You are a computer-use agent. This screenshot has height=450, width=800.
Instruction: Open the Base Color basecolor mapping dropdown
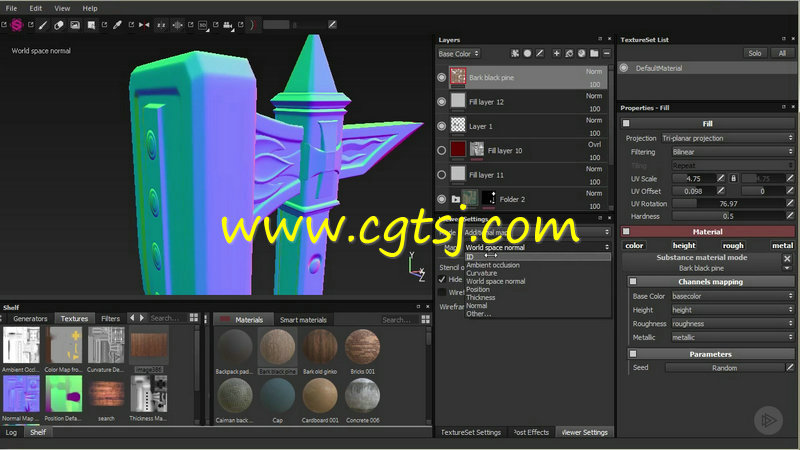coord(733,296)
